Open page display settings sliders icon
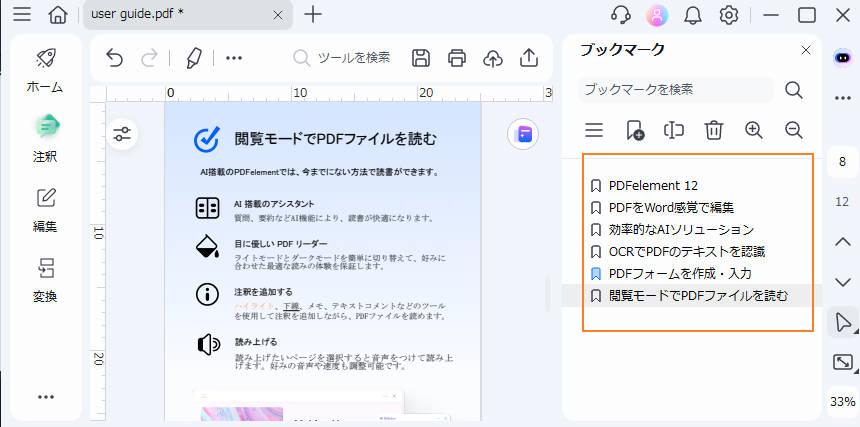The width and height of the screenshot is (860, 427). click(122, 134)
